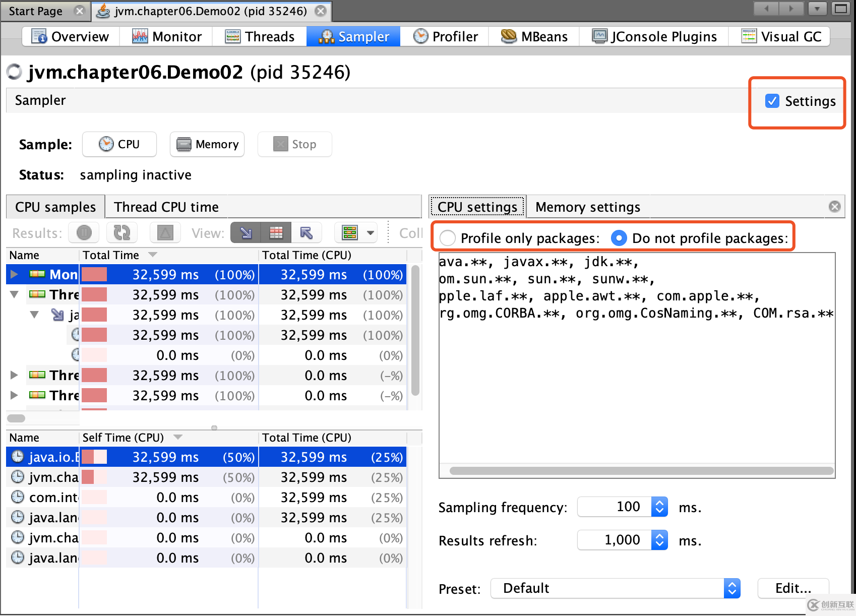
Task: Switch to Memory settings tab
Action: point(587,207)
